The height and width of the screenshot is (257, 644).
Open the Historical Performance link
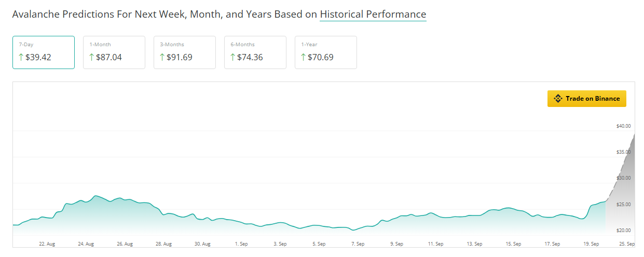point(373,15)
